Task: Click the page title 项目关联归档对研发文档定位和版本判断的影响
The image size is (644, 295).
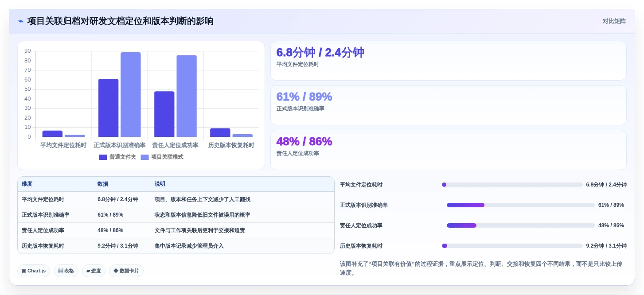Action: pyautogui.click(x=120, y=21)
